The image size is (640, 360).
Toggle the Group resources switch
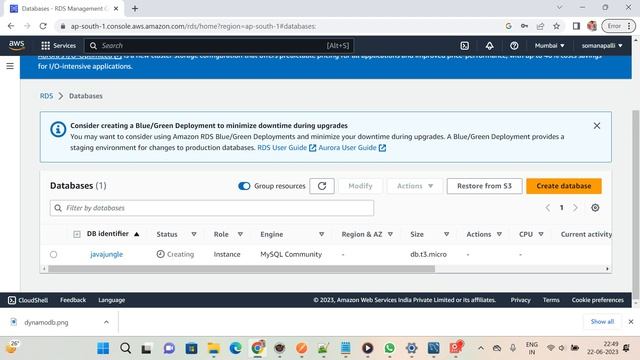(x=244, y=186)
